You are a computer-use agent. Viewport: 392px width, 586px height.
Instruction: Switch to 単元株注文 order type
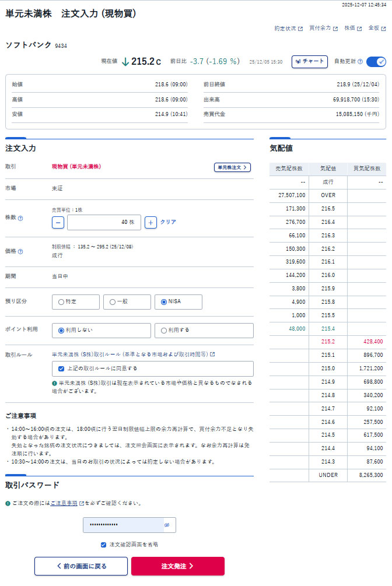pyautogui.click(x=232, y=167)
